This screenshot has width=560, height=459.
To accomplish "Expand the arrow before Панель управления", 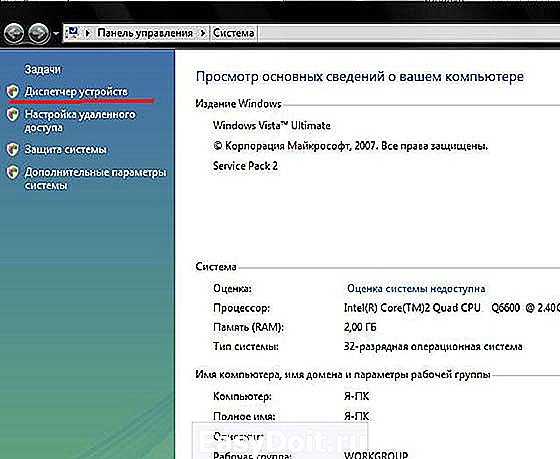I will tap(88, 33).
